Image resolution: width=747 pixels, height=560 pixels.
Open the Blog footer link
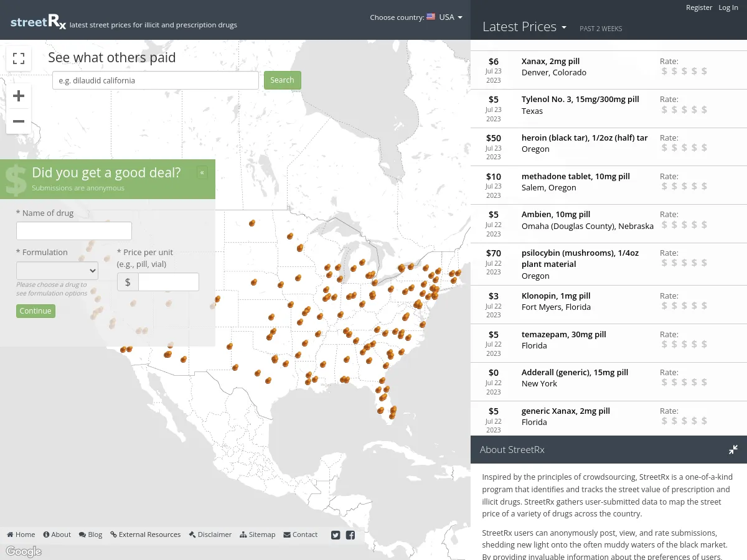click(x=90, y=534)
